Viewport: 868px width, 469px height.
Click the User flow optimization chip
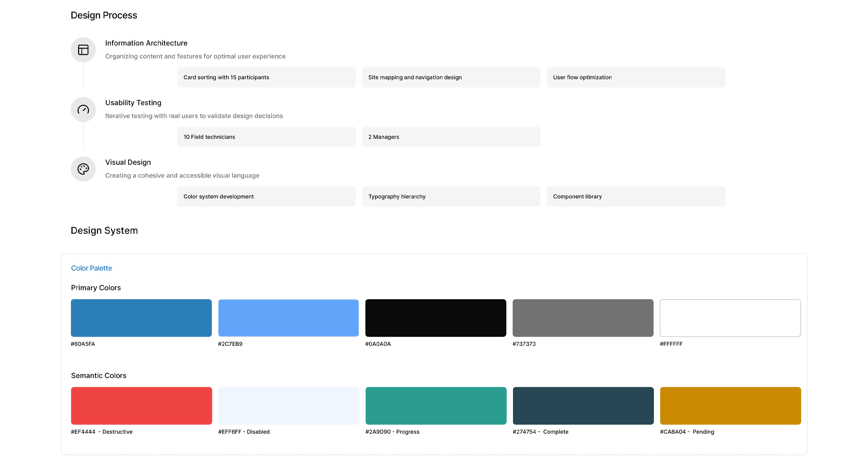(x=636, y=77)
